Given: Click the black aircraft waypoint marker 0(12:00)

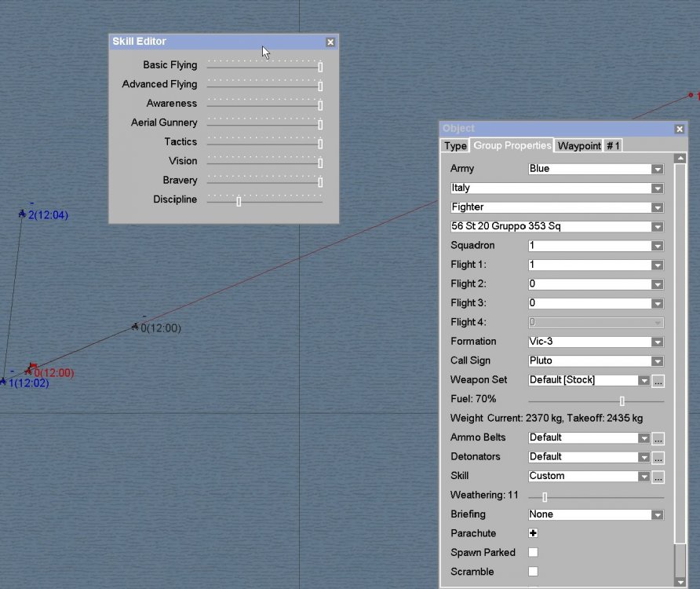Looking at the screenshot, I should tap(135, 327).
